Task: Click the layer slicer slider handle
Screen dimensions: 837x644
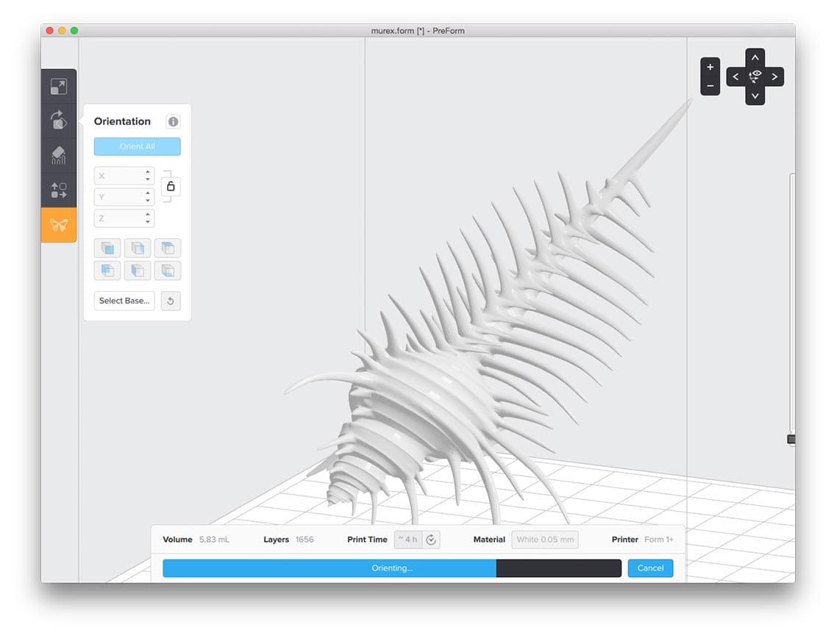Action: 791,439
